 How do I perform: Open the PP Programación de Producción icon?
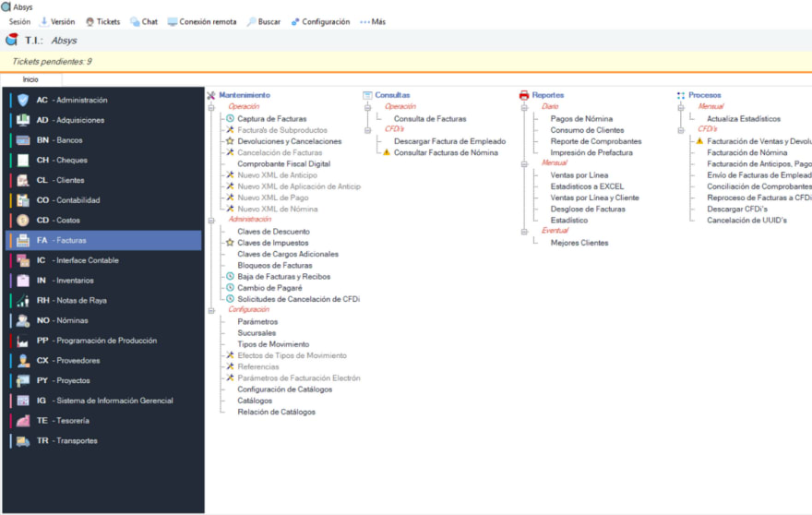coord(23,341)
